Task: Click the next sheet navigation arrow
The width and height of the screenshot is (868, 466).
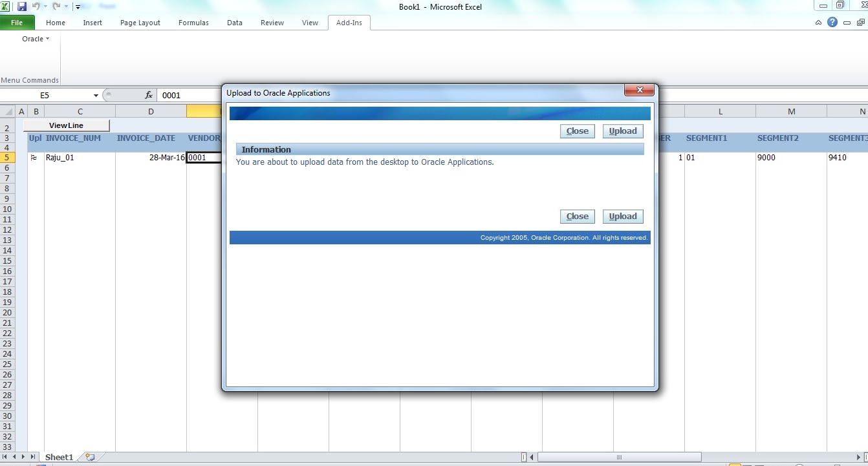Action: click(23, 457)
